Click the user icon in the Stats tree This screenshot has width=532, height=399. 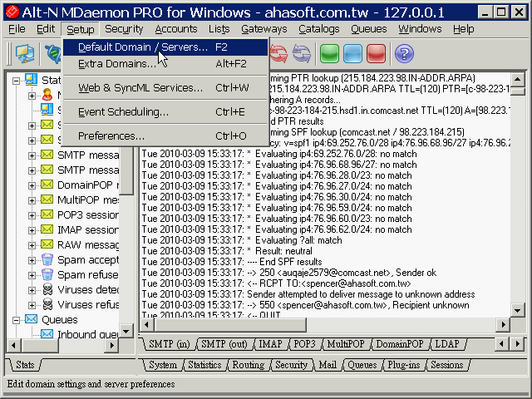47,95
